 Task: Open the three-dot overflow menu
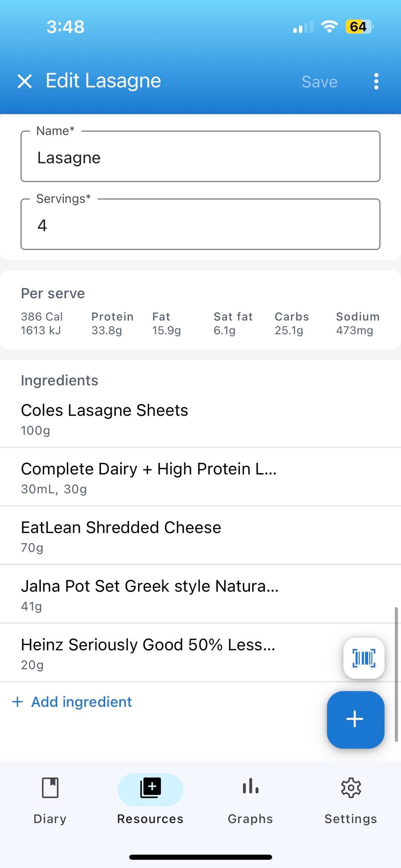tap(376, 81)
